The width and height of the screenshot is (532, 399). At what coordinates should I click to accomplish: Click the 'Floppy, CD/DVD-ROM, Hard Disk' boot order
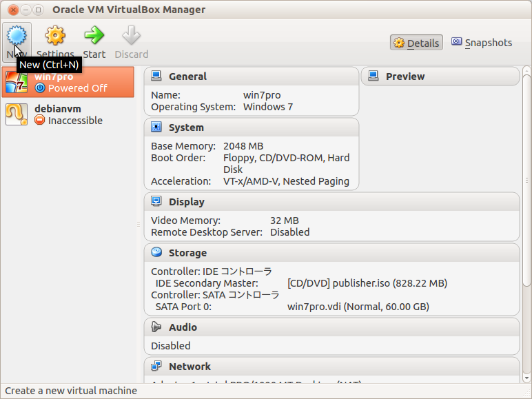point(287,163)
